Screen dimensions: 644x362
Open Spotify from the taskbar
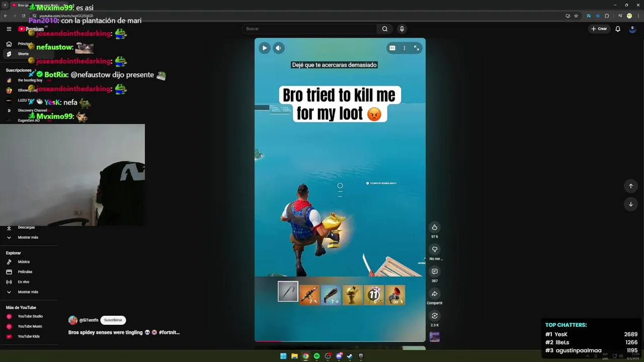316,356
